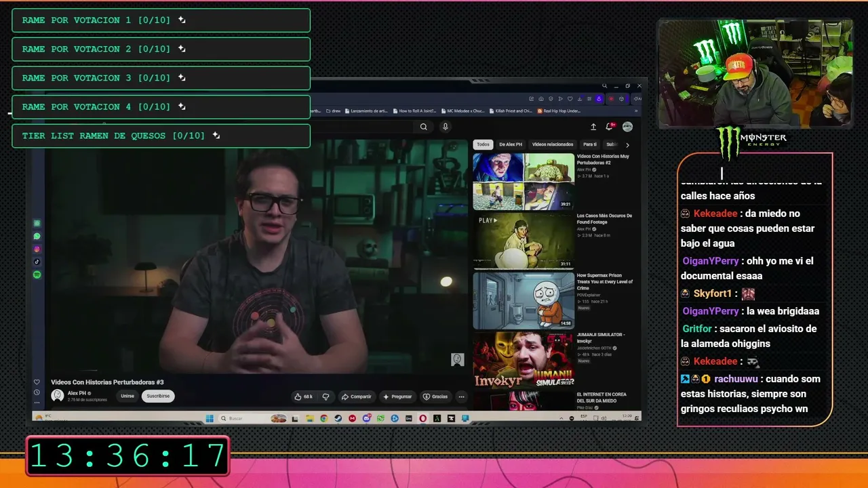Click the Compartir button
The width and height of the screenshot is (868, 488).
pos(357,396)
